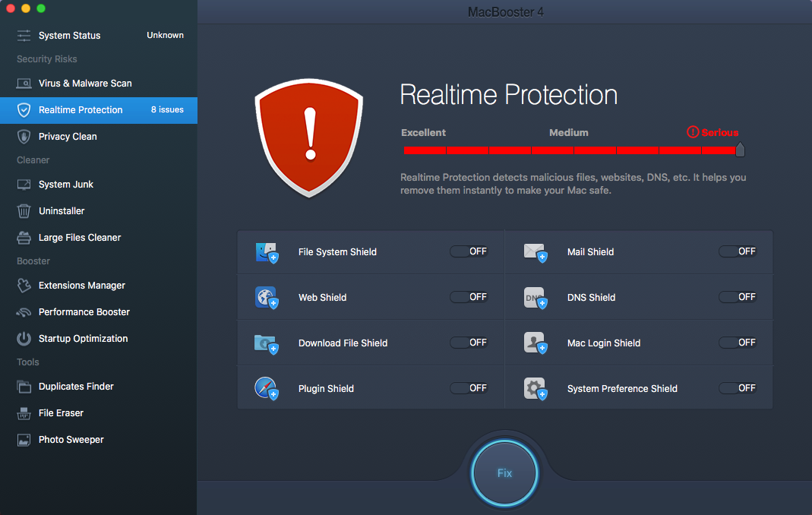Screen dimensions: 812x515
Task: Open Startup Optimization
Action: [99, 338]
